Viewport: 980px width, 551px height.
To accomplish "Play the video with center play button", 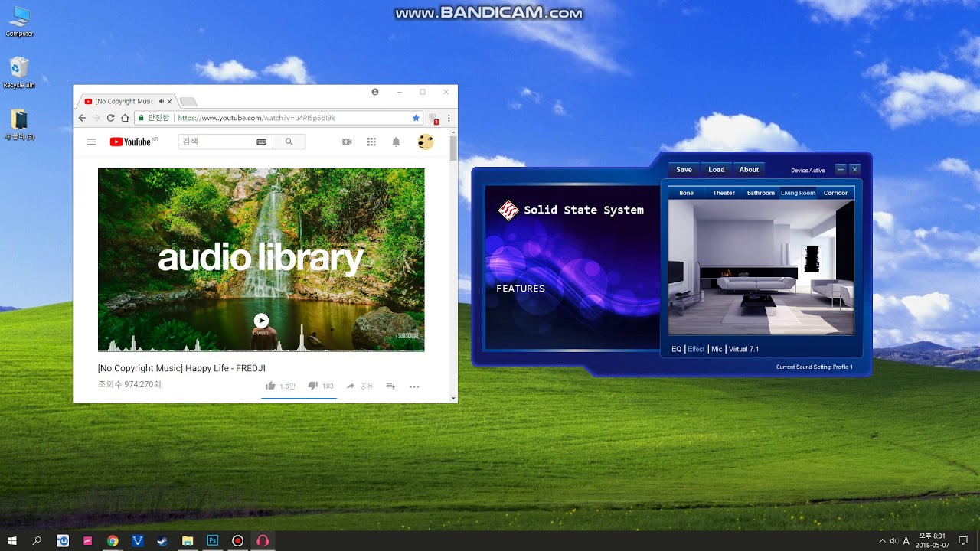I will 261,321.
